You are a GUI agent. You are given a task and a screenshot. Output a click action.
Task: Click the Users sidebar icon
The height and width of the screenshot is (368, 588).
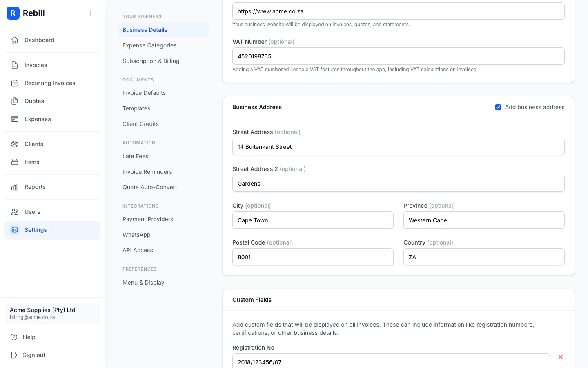pos(15,212)
